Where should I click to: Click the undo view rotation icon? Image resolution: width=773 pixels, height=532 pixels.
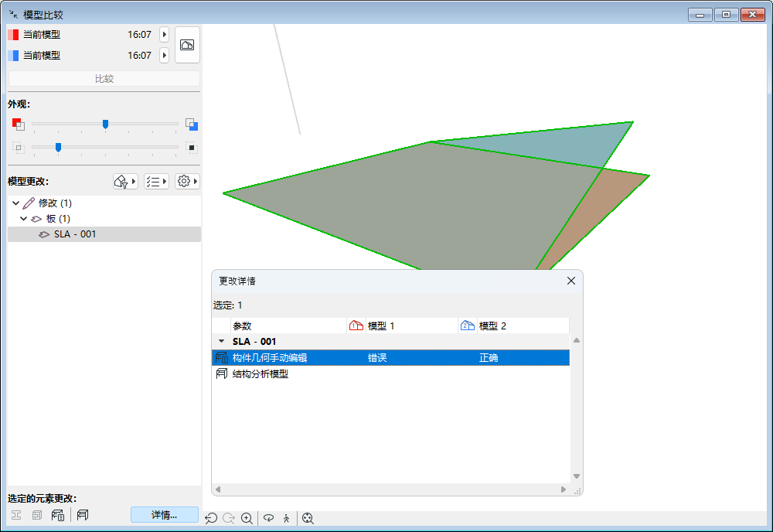(211, 518)
